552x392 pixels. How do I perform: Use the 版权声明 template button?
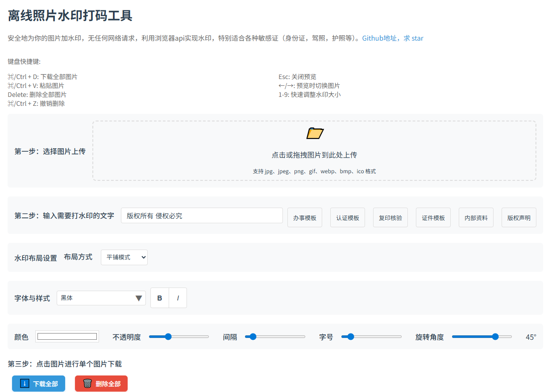tap(519, 218)
